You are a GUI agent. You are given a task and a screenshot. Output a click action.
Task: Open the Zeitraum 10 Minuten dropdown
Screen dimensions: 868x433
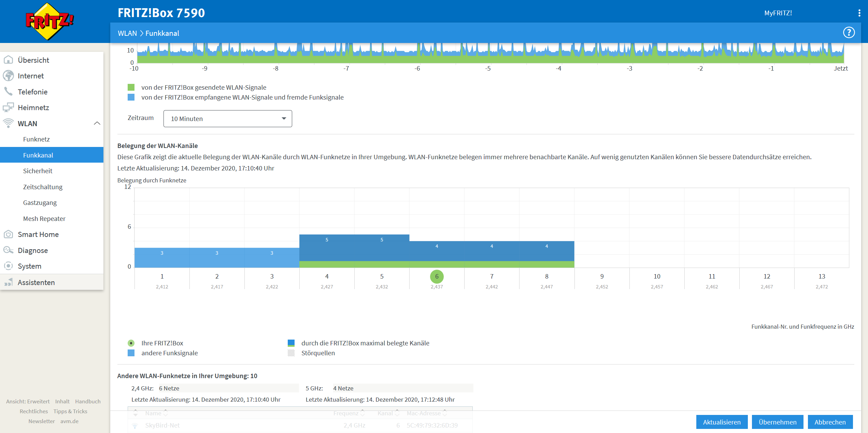point(228,119)
